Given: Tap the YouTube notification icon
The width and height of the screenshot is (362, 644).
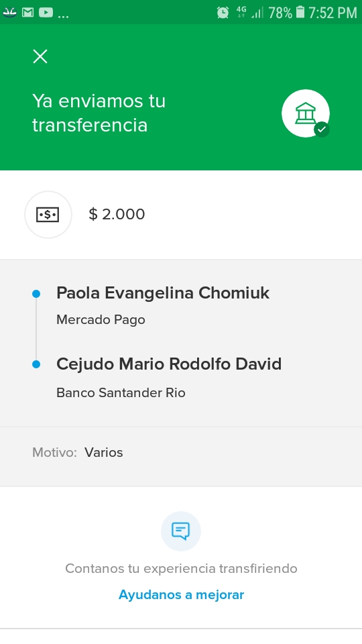Looking at the screenshot, I should pyautogui.click(x=46, y=13).
